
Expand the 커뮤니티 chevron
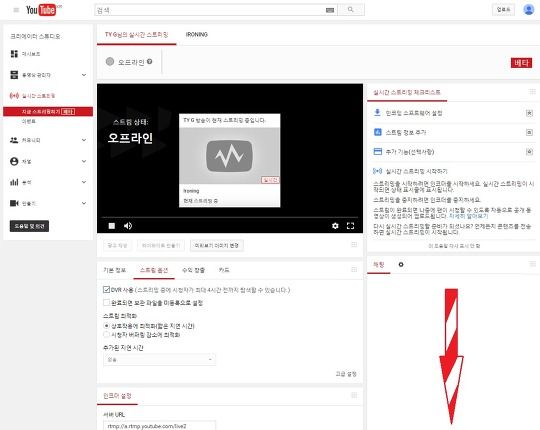point(84,140)
